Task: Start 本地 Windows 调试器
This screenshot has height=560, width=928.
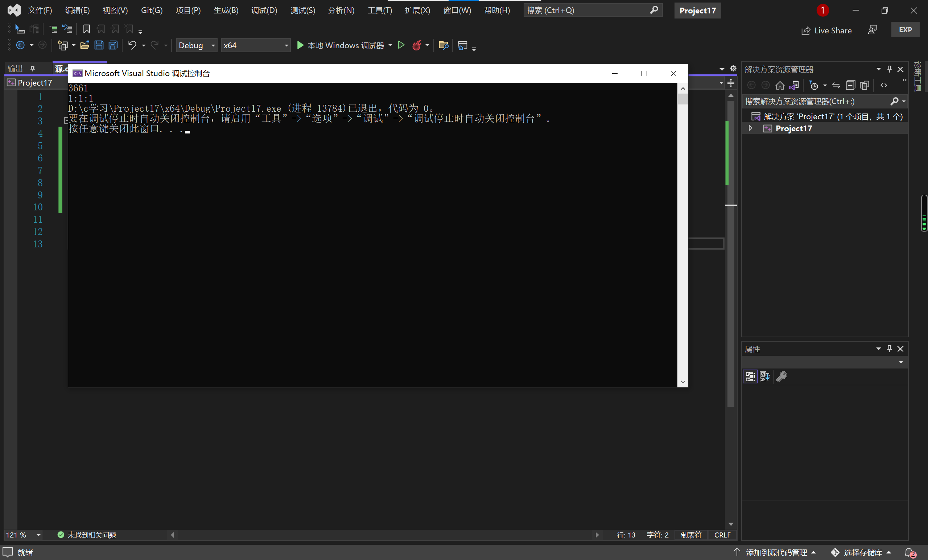Action: [x=341, y=45]
